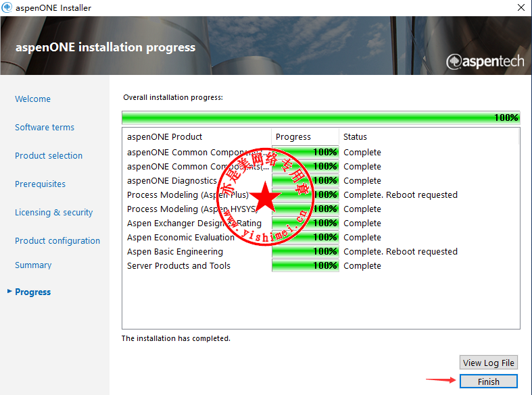Select the Summary step
This screenshot has height=395, width=532.
[33, 265]
